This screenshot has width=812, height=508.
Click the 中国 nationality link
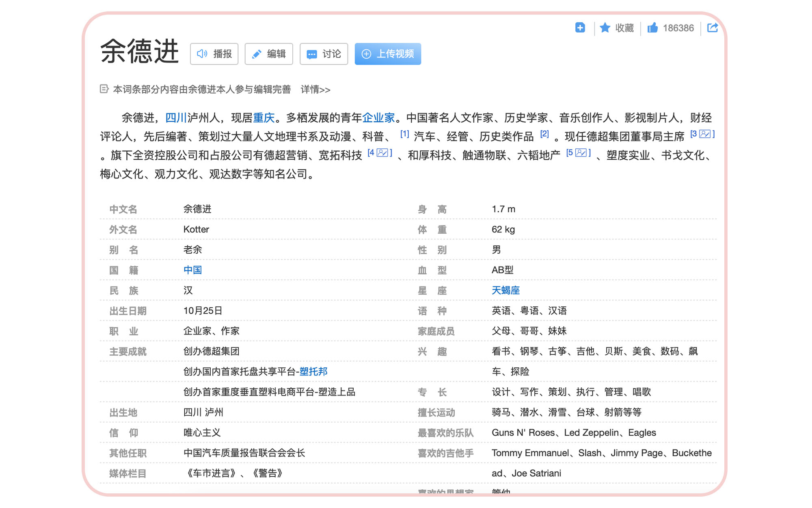[x=192, y=270]
